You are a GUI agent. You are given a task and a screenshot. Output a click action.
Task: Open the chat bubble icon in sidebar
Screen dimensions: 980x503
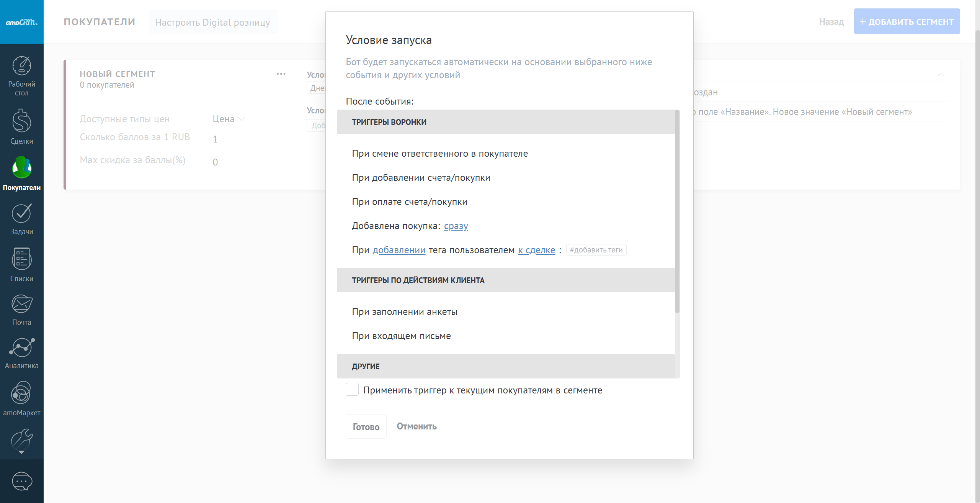click(x=22, y=481)
